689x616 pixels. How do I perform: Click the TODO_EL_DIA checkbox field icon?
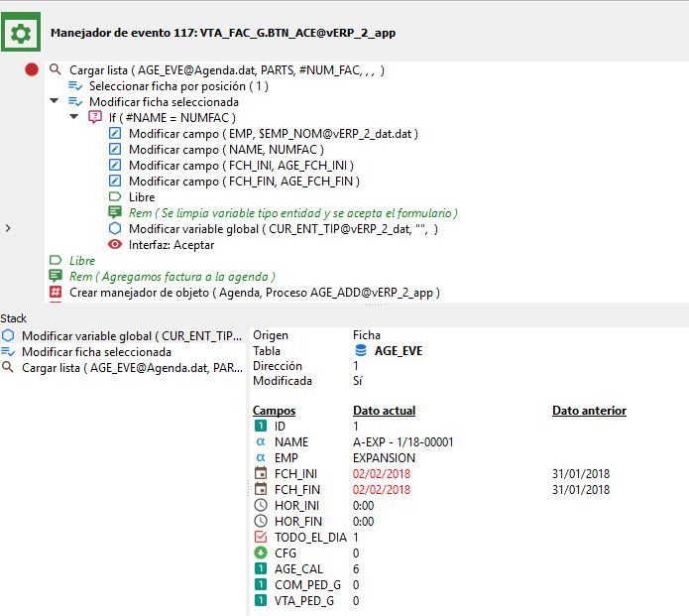click(x=260, y=537)
